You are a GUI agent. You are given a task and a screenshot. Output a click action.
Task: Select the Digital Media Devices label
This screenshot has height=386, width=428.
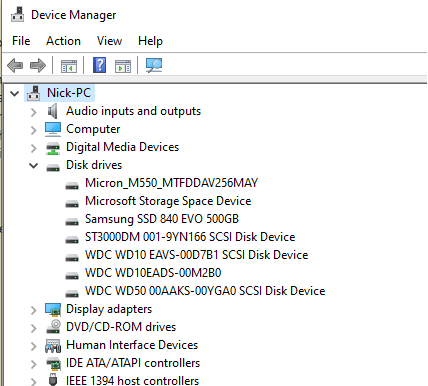[x=122, y=147]
